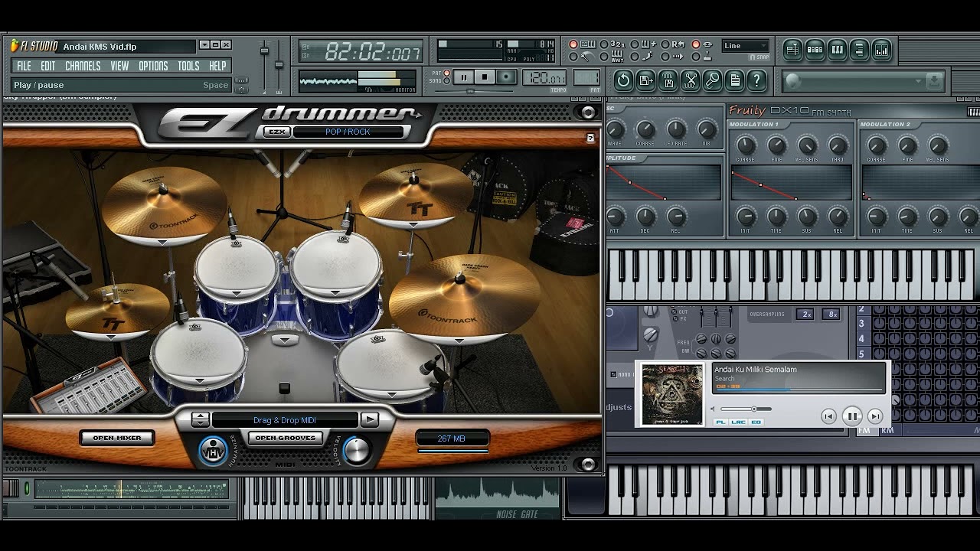This screenshot has width=980, height=551.
Task: Open the FILE menu
Action: [24, 66]
